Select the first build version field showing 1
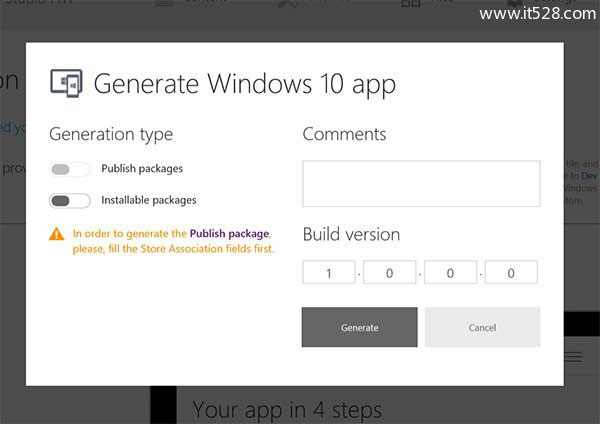Screen dimensions: 600x424 point(329,272)
